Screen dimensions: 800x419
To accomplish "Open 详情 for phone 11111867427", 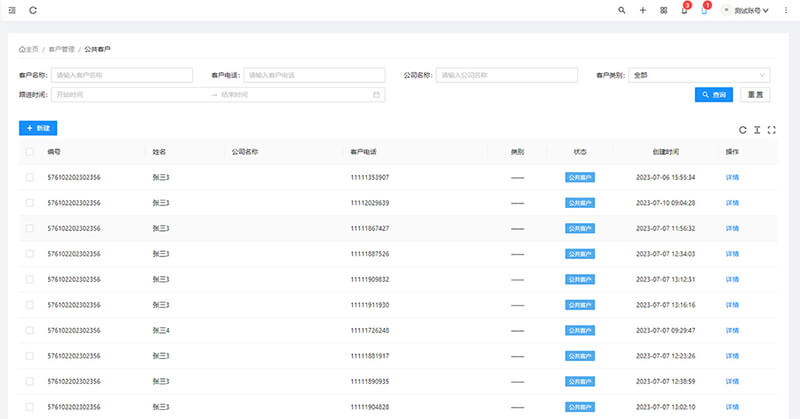I will point(732,228).
